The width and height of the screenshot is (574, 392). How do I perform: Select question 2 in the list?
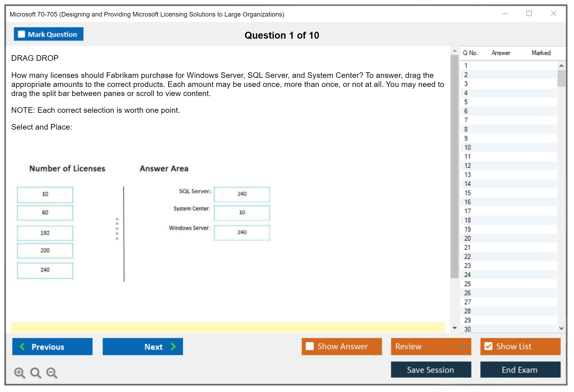466,75
